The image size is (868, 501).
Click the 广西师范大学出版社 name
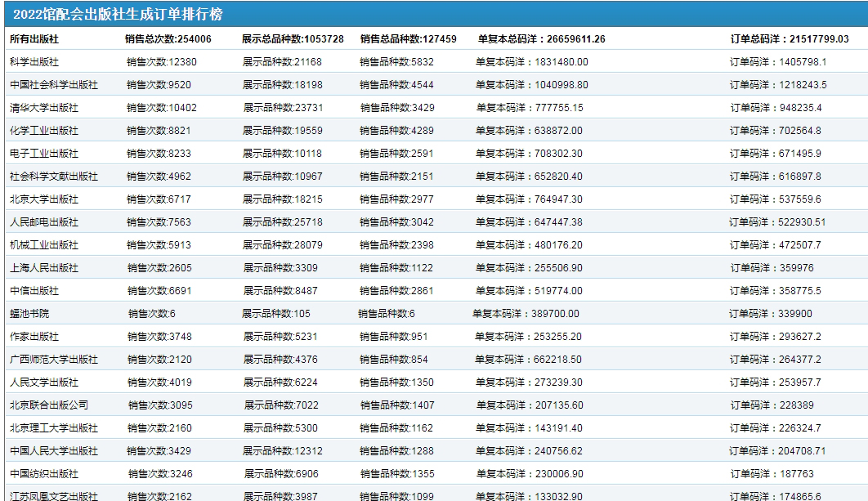[54, 360]
